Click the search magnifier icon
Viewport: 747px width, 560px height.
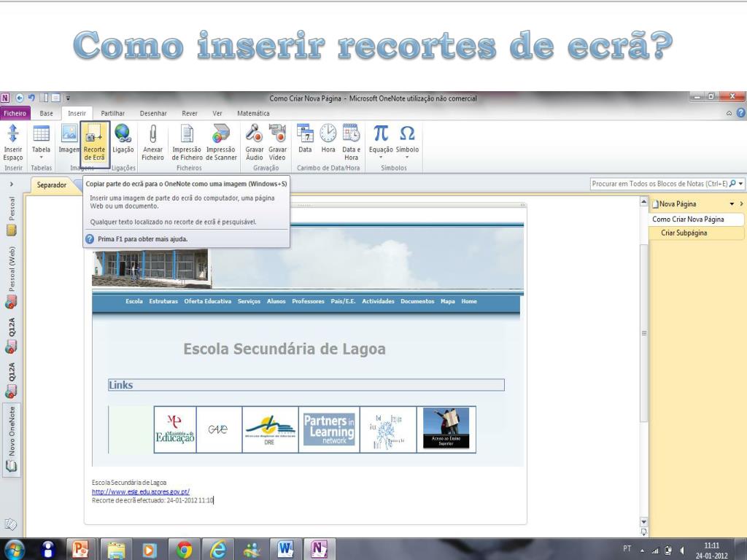(732, 183)
